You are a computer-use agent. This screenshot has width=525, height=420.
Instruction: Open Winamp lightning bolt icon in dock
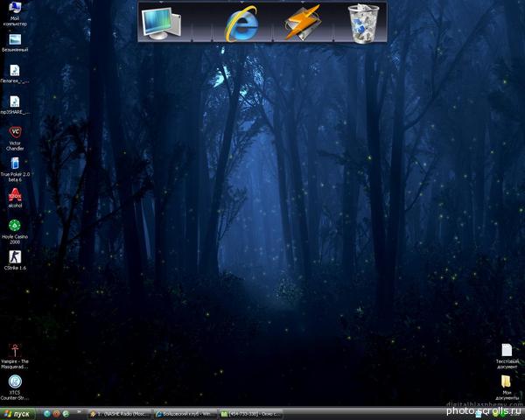pos(303,23)
